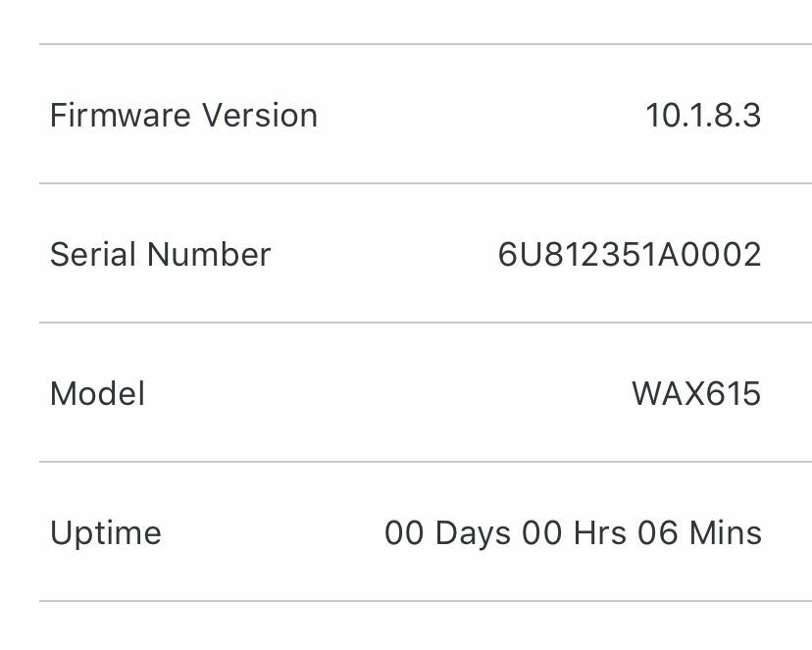Click the Model label
The width and height of the screenshot is (812, 650).
tap(97, 393)
